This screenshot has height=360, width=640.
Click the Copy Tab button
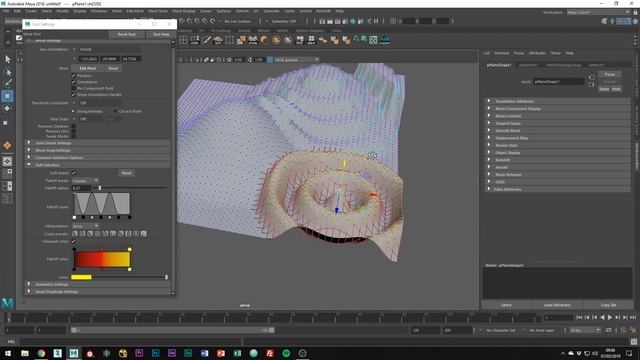pyautogui.click(x=608, y=305)
